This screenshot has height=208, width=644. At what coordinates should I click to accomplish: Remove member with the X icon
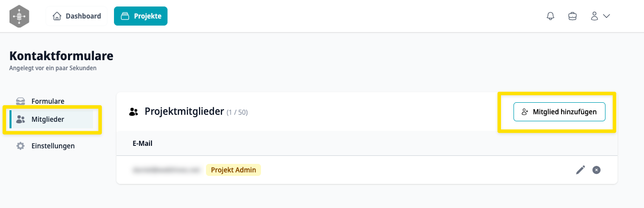[596, 170]
